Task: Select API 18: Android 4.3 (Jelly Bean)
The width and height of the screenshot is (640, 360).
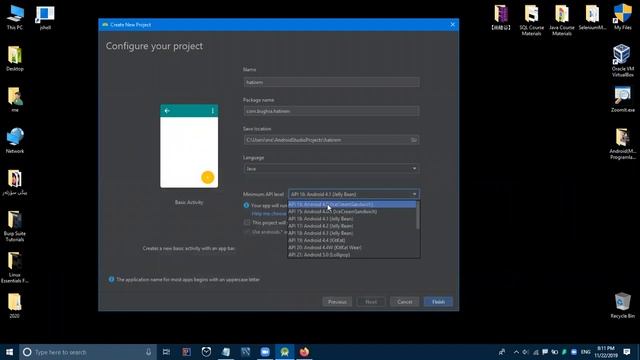Action: [x=352, y=233]
